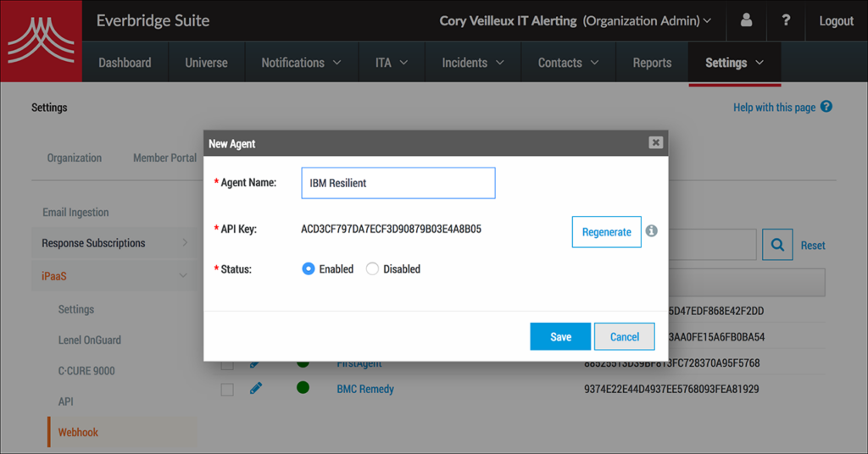The height and width of the screenshot is (454, 868).
Task: Open the Reports tab
Action: click(652, 63)
